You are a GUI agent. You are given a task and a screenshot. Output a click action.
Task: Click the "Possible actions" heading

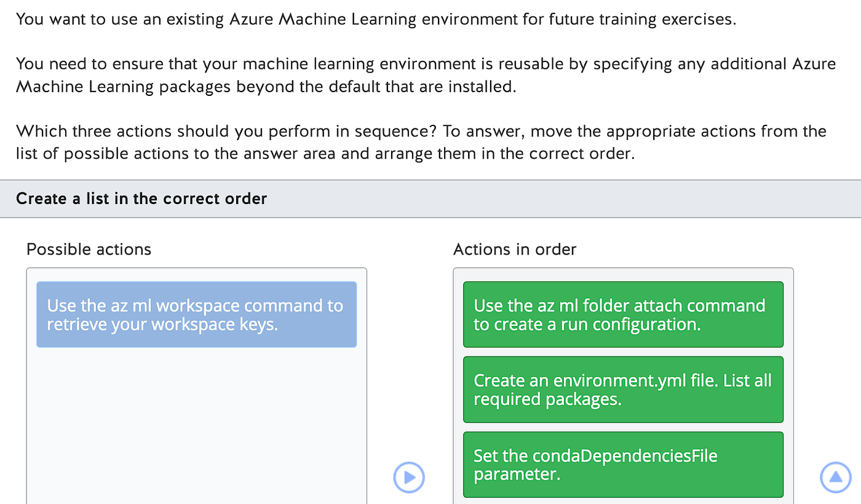[x=89, y=249]
